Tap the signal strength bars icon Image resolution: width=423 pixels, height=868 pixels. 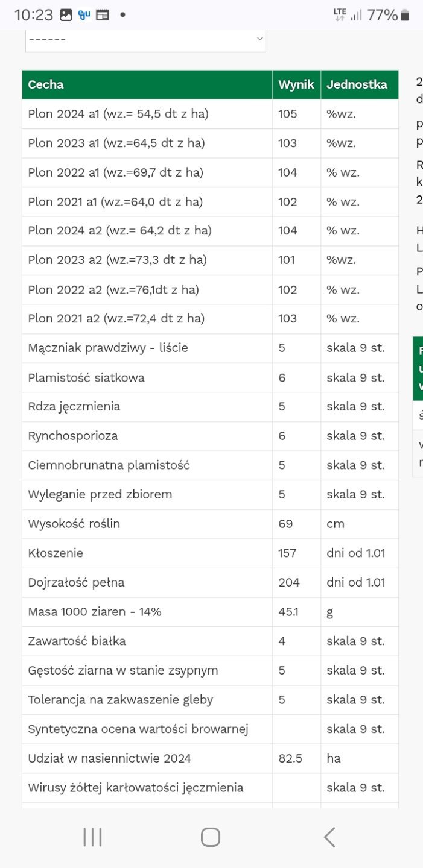pos(357,15)
